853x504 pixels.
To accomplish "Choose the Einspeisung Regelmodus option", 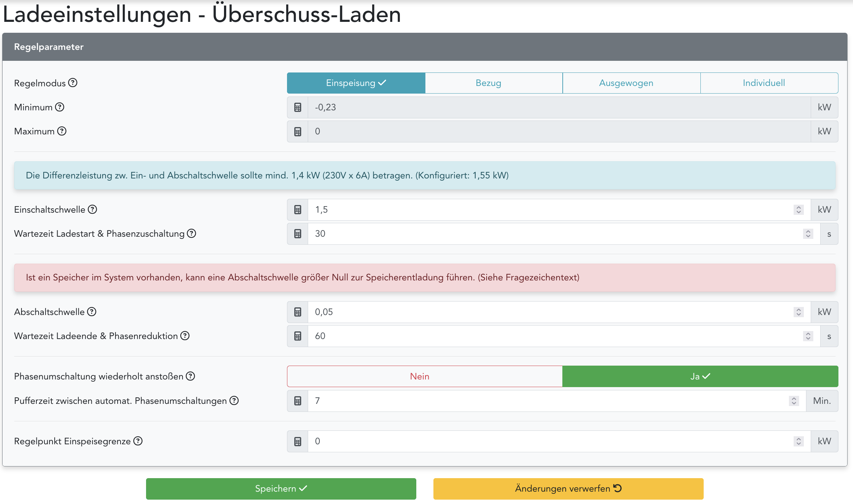I will [356, 83].
